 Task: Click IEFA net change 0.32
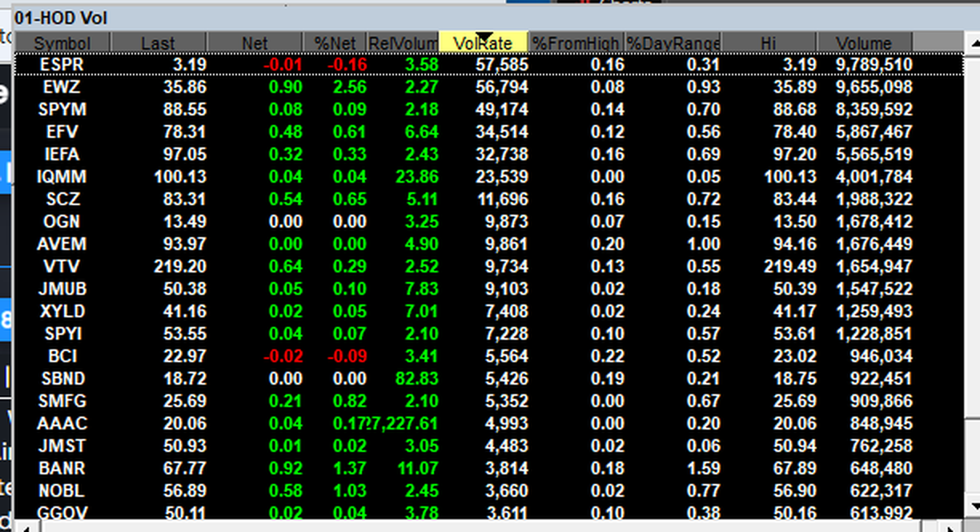click(x=287, y=154)
